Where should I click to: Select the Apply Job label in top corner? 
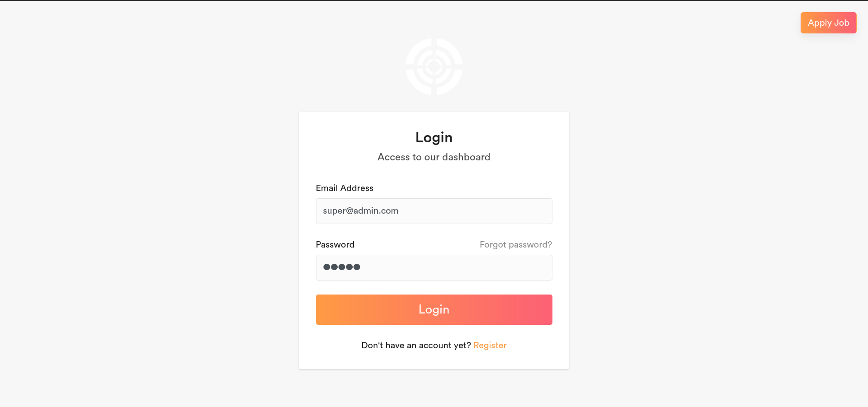[828, 23]
